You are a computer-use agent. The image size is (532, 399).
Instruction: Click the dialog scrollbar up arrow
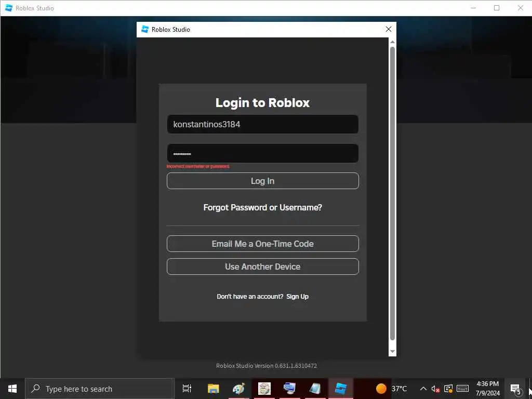(x=392, y=42)
